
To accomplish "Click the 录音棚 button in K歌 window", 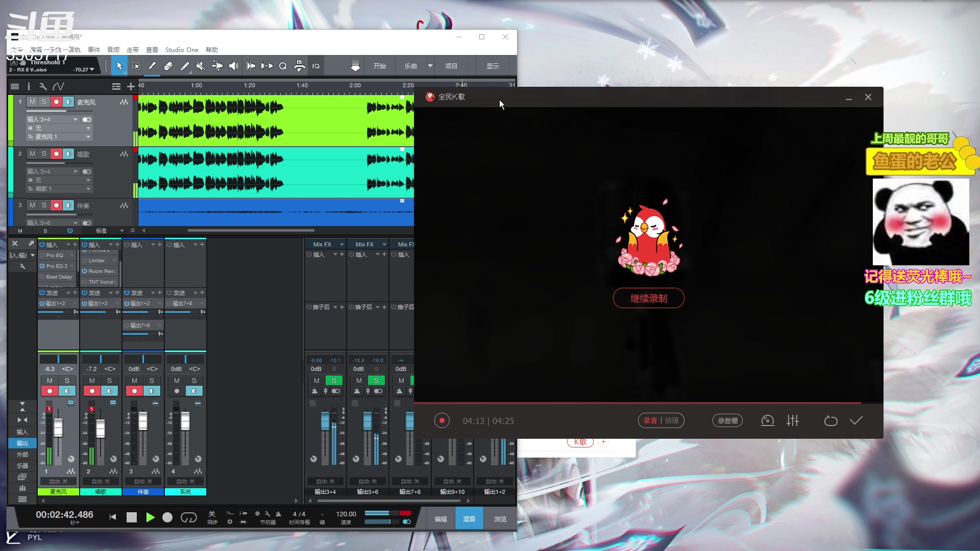I will click(x=727, y=420).
